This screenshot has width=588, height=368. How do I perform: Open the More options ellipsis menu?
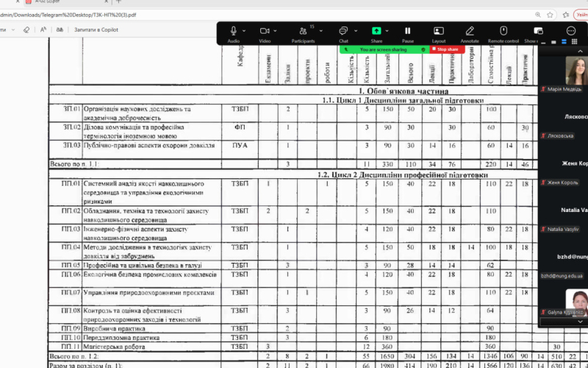click(x=571, y=31)
